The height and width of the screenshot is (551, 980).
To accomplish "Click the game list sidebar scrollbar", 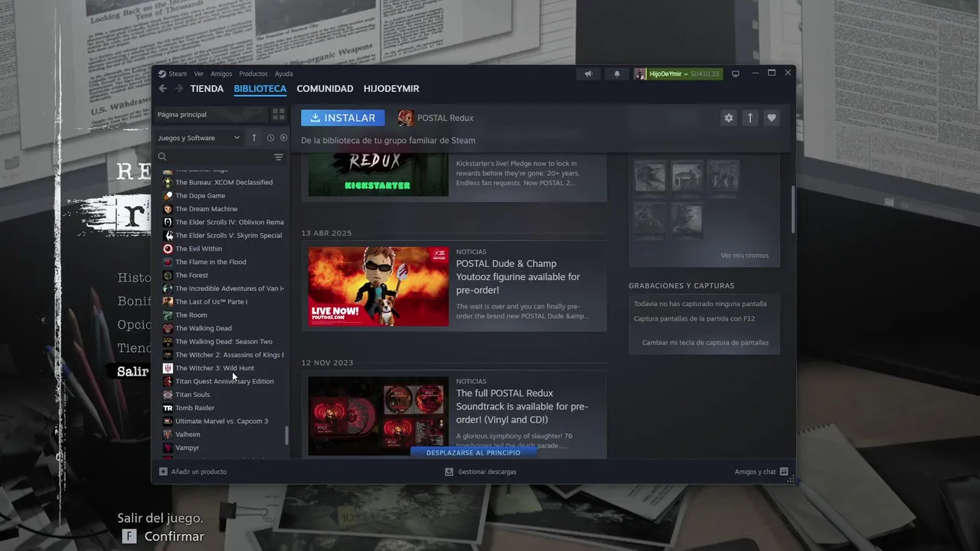I will pyautogui.click(x=287, y=435).
